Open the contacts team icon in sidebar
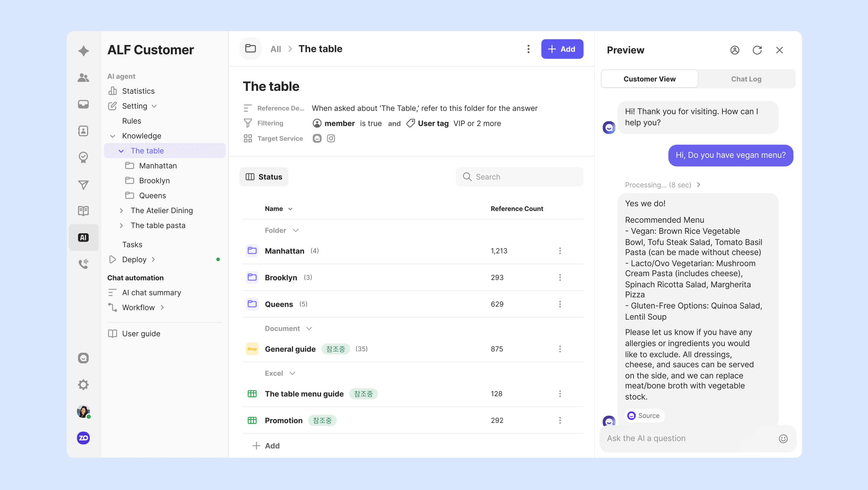 pyautogui.click(x=83, y=78)
